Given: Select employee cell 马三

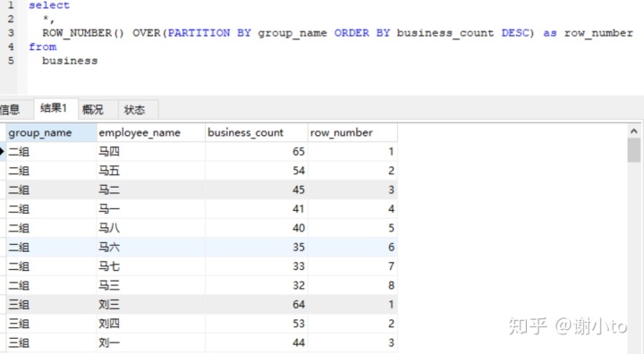Looking at the screenshot, I should 151,285.
